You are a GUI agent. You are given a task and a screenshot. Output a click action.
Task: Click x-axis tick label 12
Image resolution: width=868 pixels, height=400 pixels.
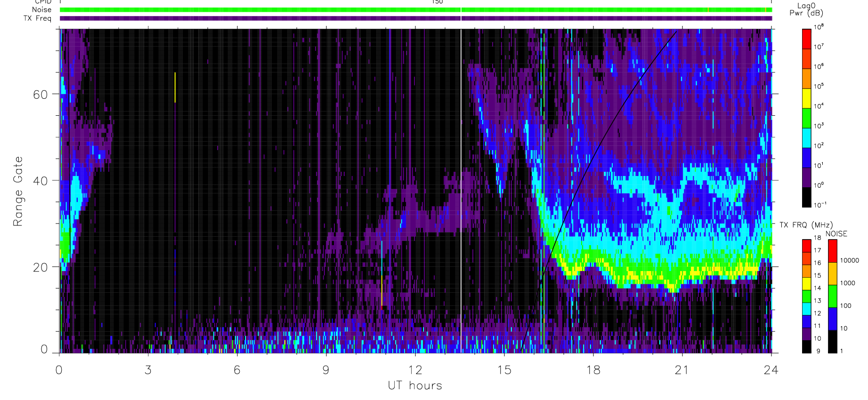[415, 370]
